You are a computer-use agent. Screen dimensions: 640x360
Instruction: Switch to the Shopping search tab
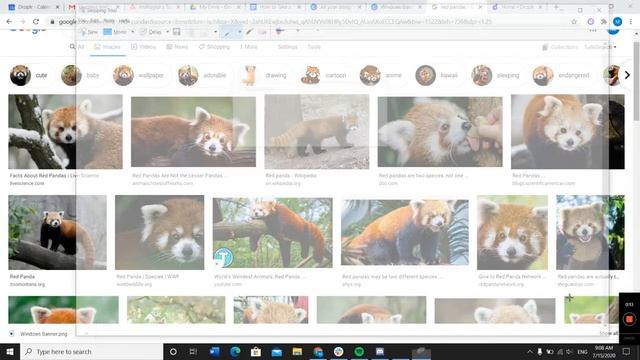[x=214, y=47]
